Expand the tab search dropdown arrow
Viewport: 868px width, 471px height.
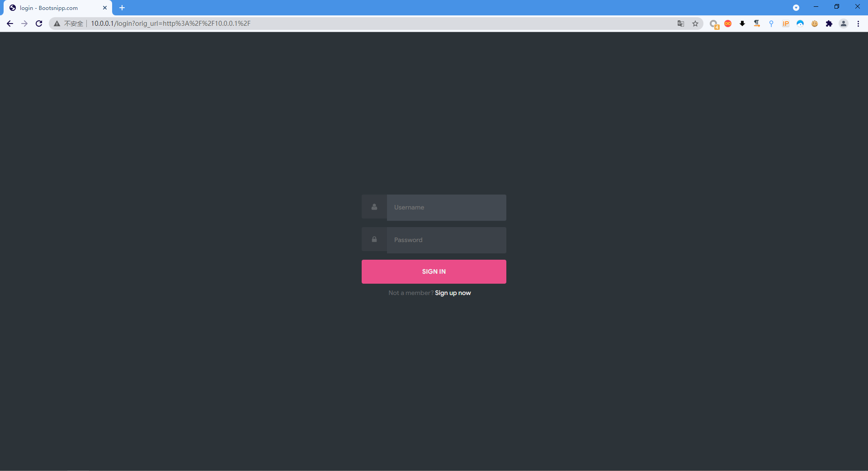click(x=796, y=8)
